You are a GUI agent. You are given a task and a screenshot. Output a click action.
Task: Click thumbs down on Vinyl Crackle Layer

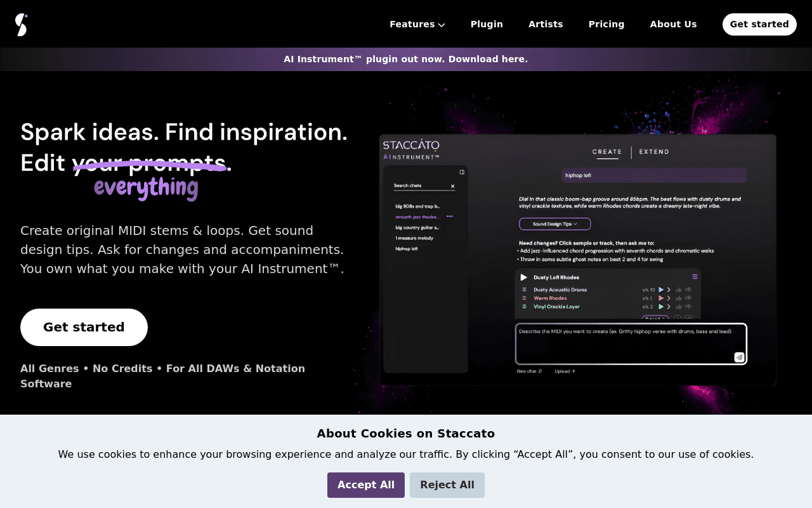point(688,307)
